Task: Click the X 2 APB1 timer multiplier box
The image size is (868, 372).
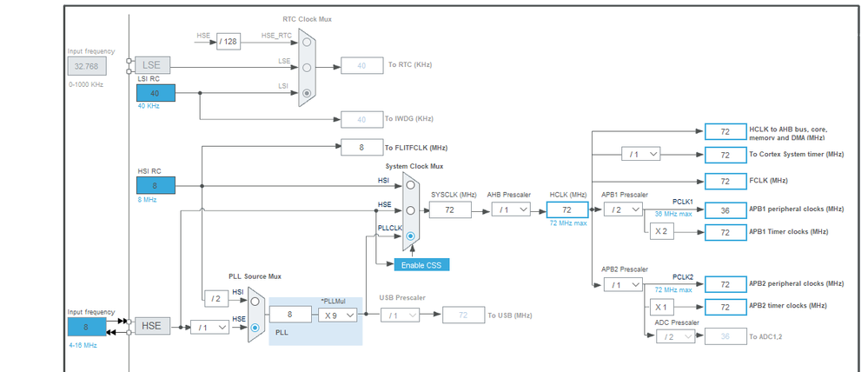Action: (x=661, y=231)
